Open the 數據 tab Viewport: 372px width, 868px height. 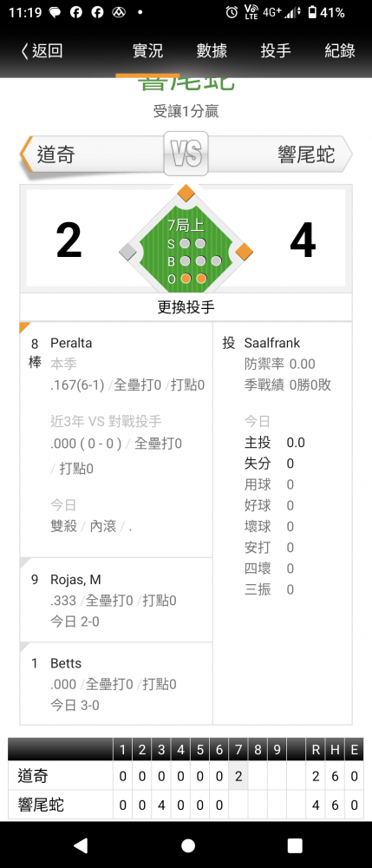coord(212,51)
